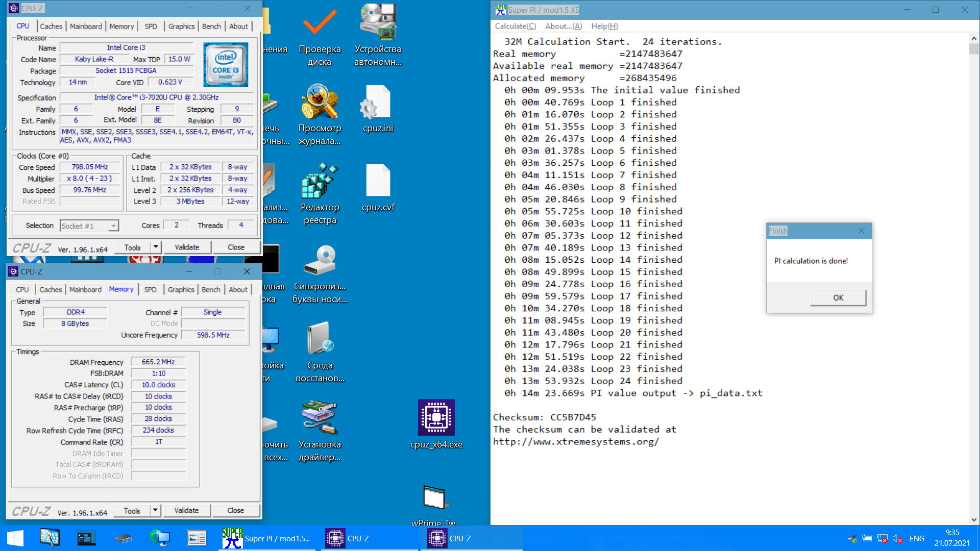Open About tab in bottom CPU-Z window
Image resolution: width=980 pixels, height=551 pixels.
coord(238,290)
